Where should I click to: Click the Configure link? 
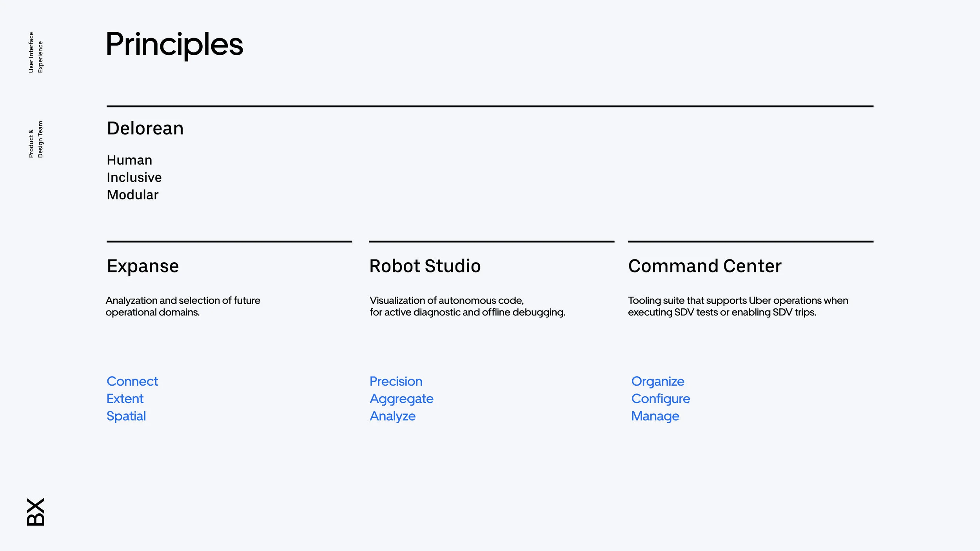[x=661, y=399]
